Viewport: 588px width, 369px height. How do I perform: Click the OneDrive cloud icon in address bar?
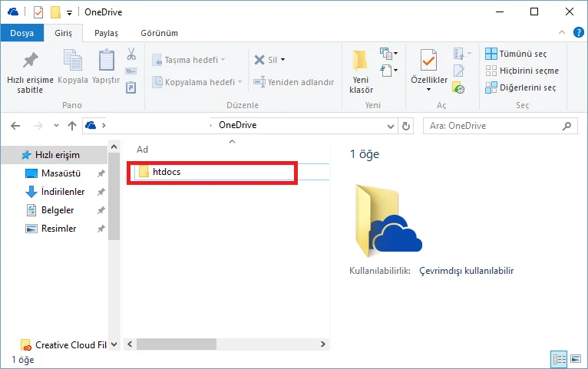click(91, 125)
